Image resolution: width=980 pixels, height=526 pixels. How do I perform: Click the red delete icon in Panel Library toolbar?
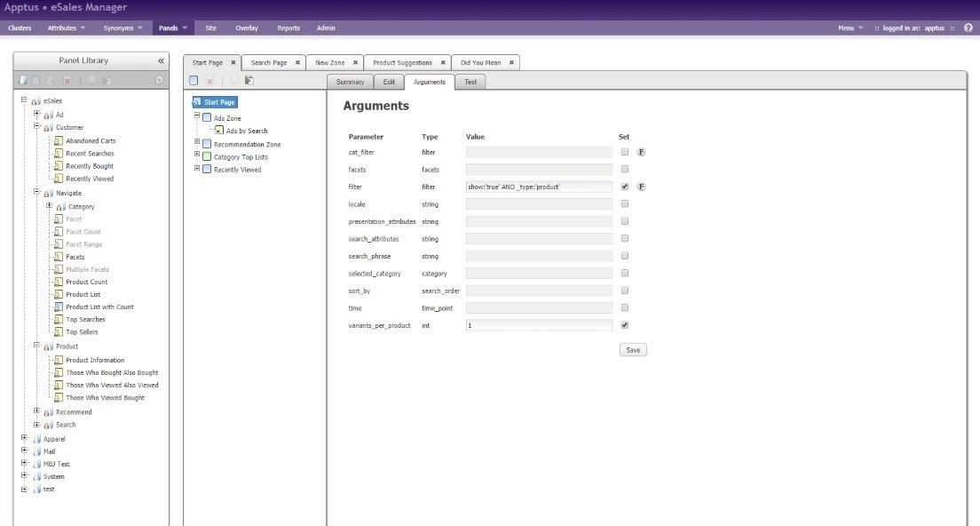point(67,80)
